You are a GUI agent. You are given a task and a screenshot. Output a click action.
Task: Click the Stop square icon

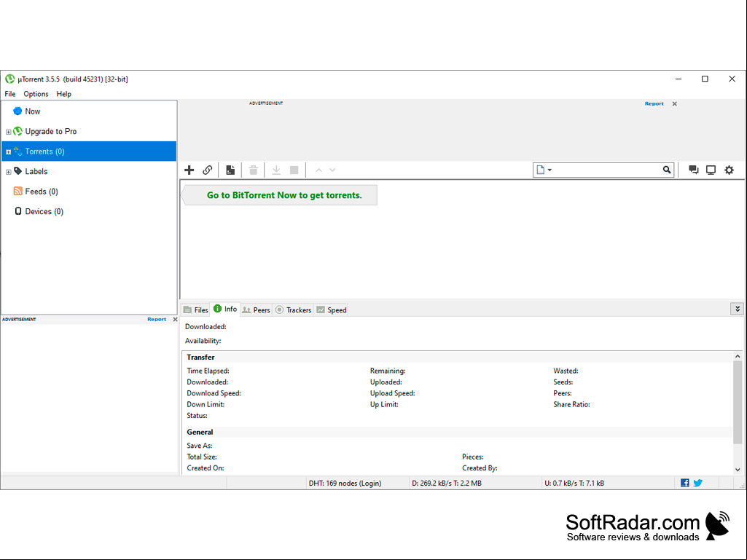pyautogui.click(x=294, y=170)
